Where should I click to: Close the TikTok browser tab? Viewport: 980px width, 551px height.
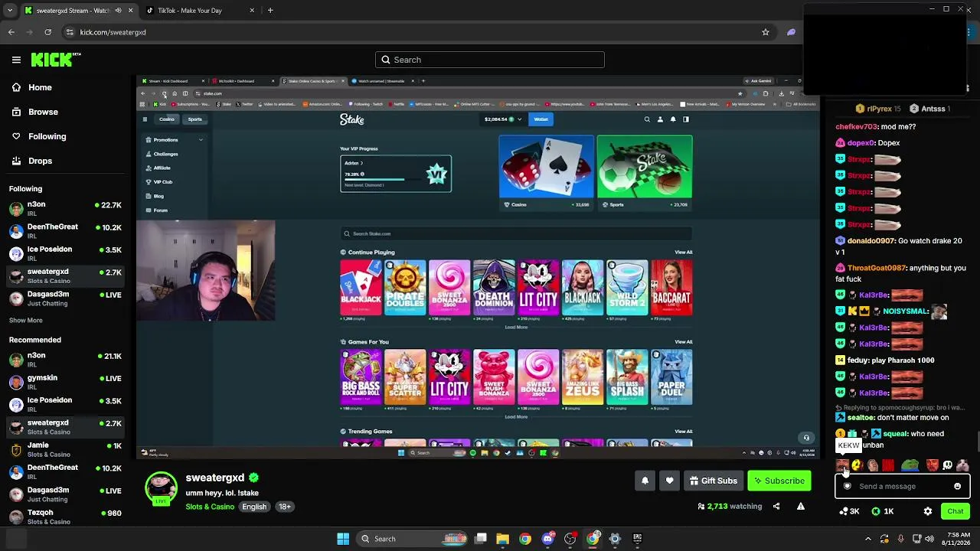pos(250,11)
